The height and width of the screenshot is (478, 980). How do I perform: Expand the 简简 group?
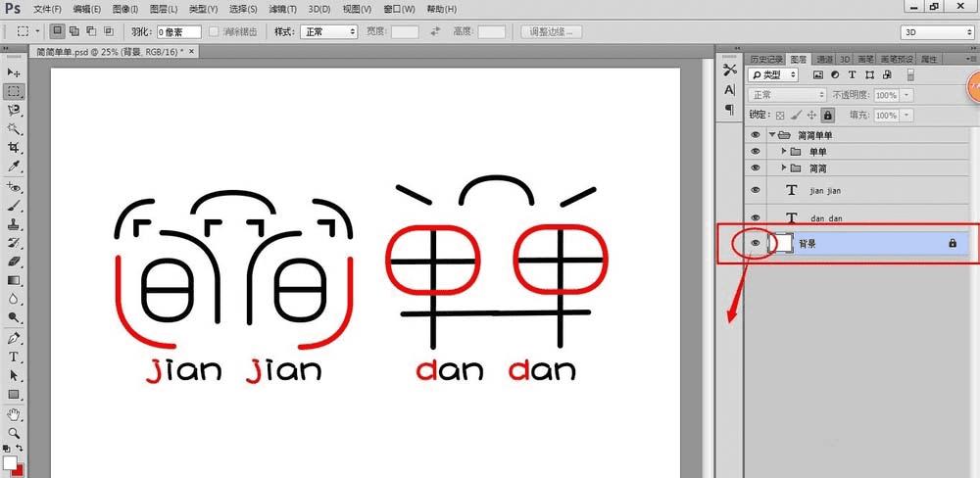coord(784,168)
